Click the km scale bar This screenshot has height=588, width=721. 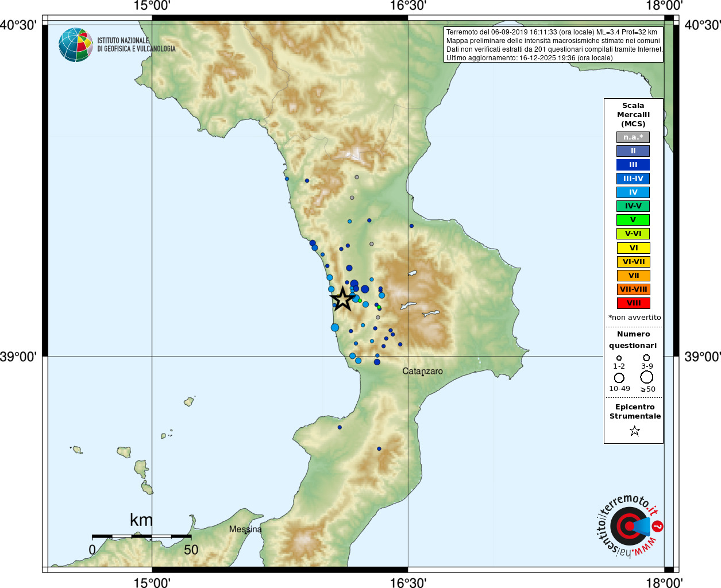click(x=141, y=536)
